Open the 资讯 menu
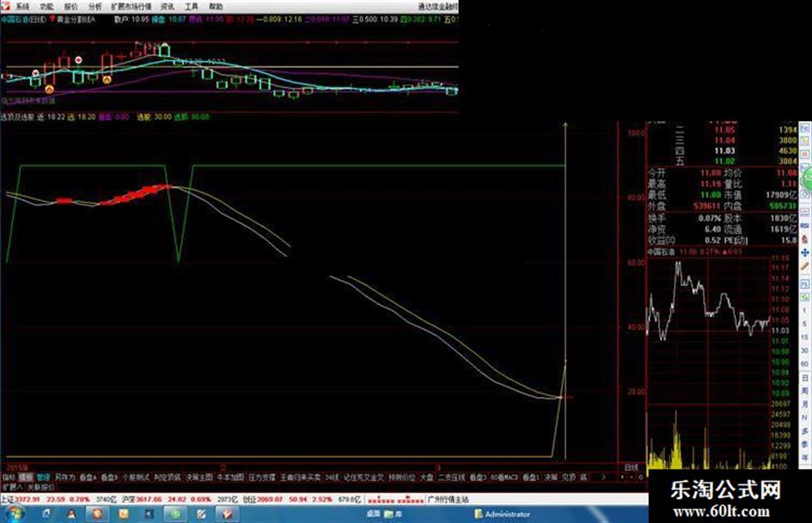The height and width of the screenshot is (523, 812). point(168,7)
